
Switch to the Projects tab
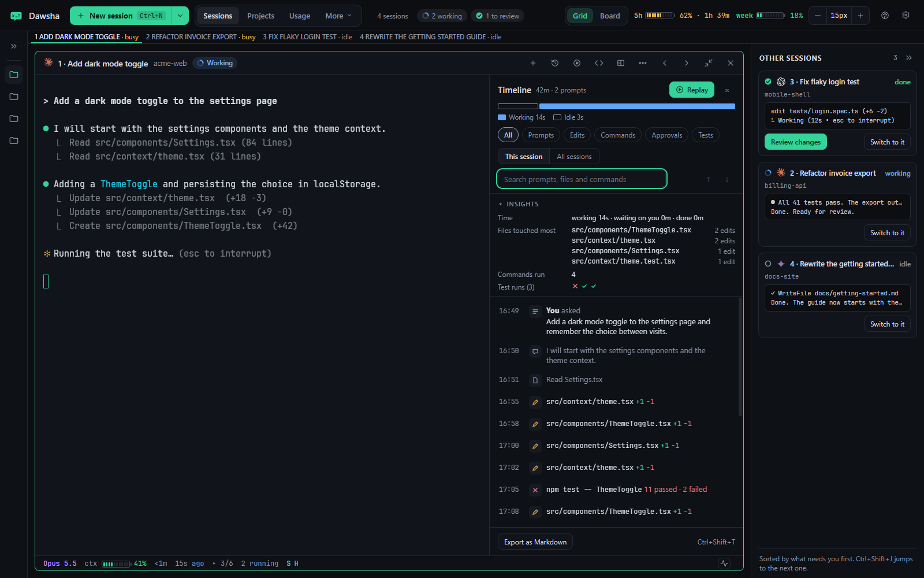pos(260,16)
